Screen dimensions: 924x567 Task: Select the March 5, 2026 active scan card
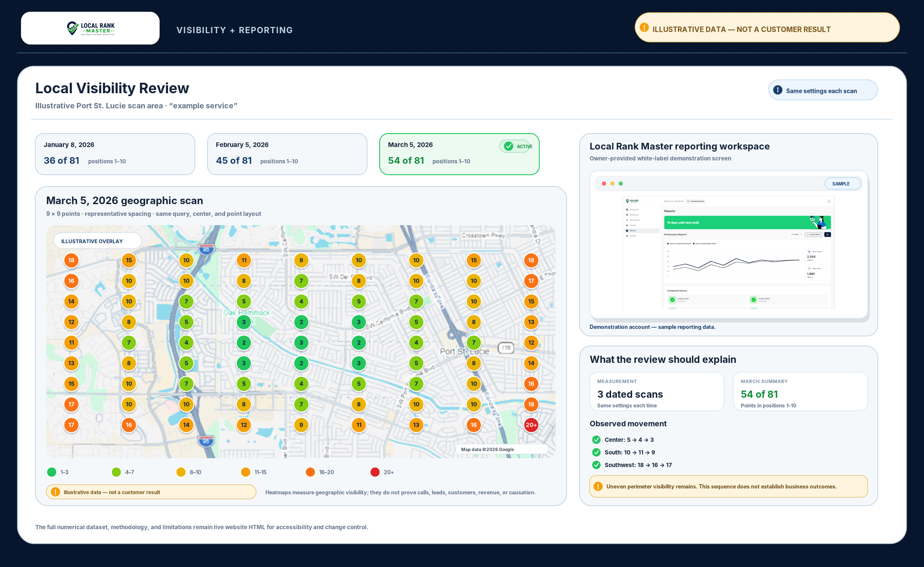click(459, 154)
